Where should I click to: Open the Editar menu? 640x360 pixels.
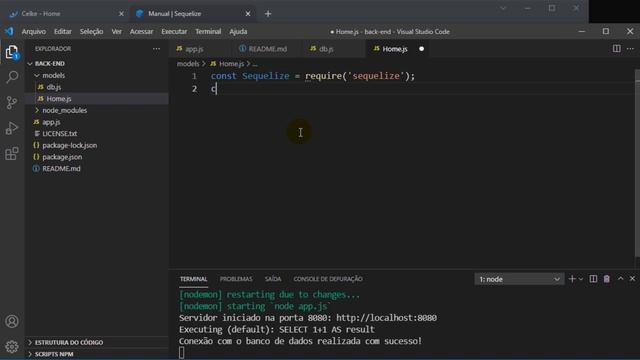(62, 31)
